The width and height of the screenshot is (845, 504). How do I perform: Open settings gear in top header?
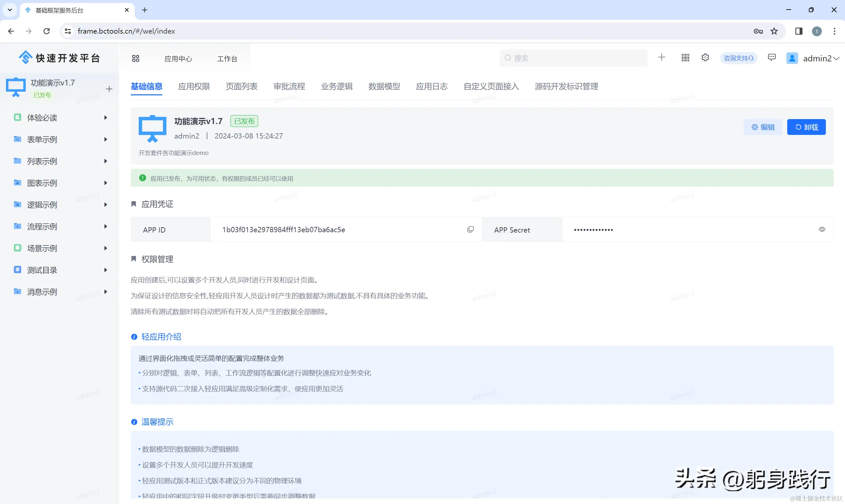(705, 58)
